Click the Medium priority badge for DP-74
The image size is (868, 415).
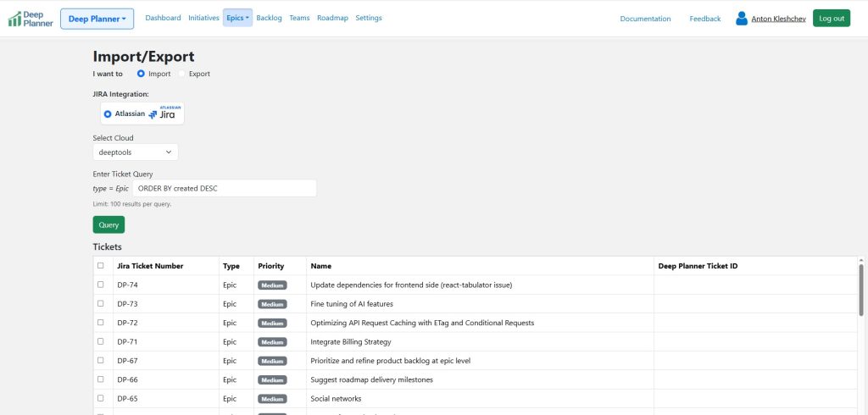272,285
